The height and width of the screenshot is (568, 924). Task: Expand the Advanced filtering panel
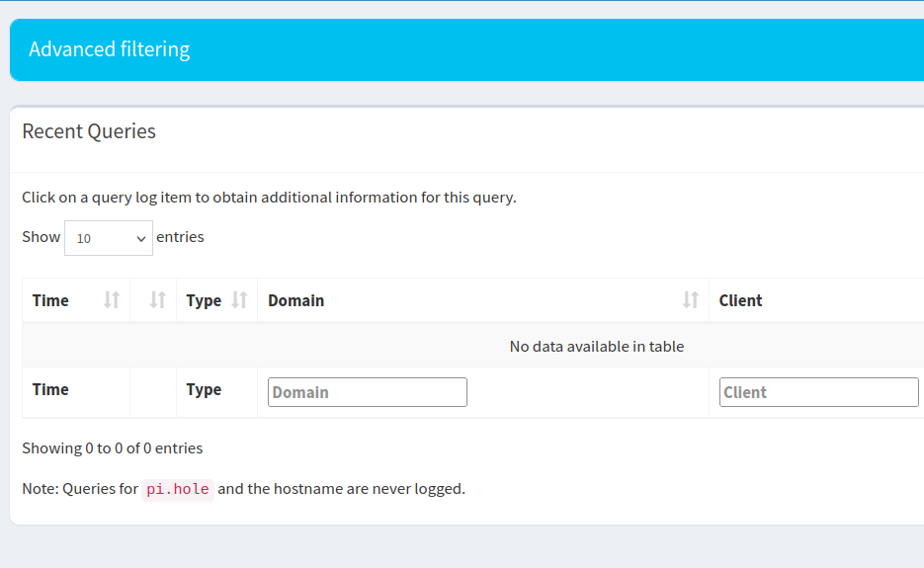click(110, 49)
